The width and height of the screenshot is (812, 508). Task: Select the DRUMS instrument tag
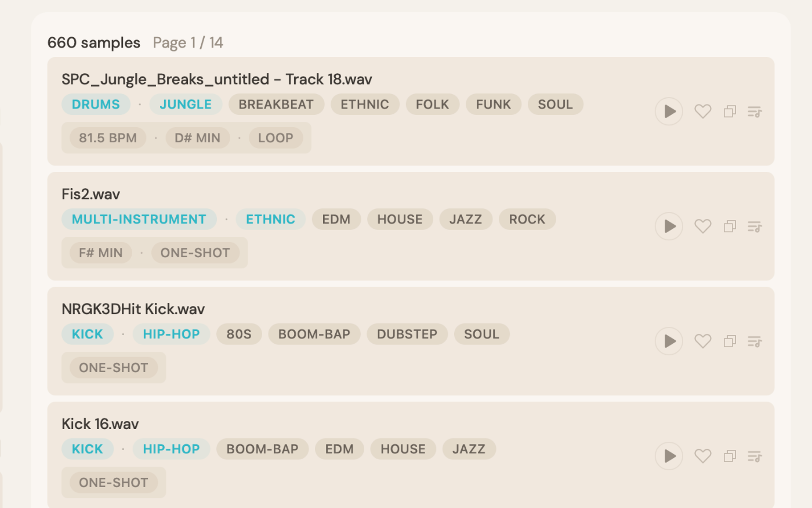96,105
